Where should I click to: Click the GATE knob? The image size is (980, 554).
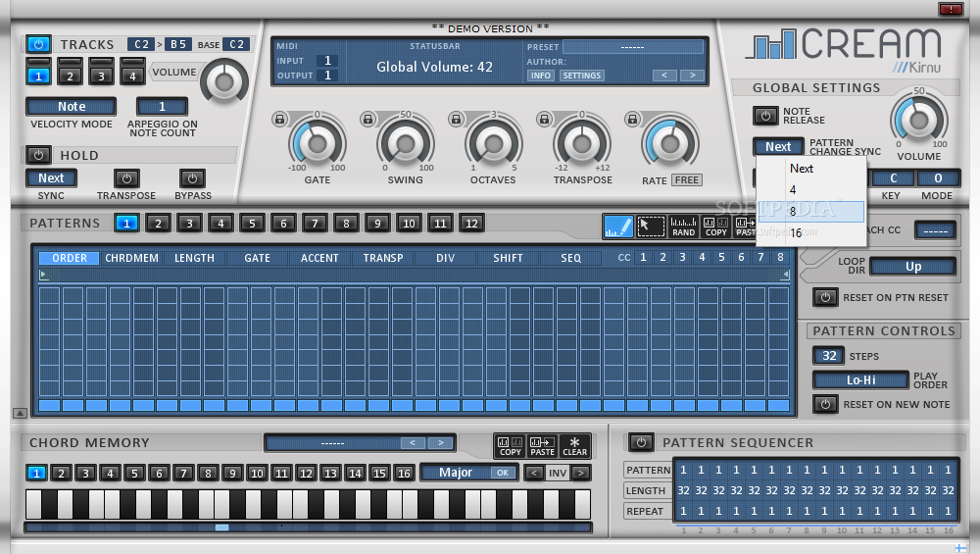(x=317, y=144)
